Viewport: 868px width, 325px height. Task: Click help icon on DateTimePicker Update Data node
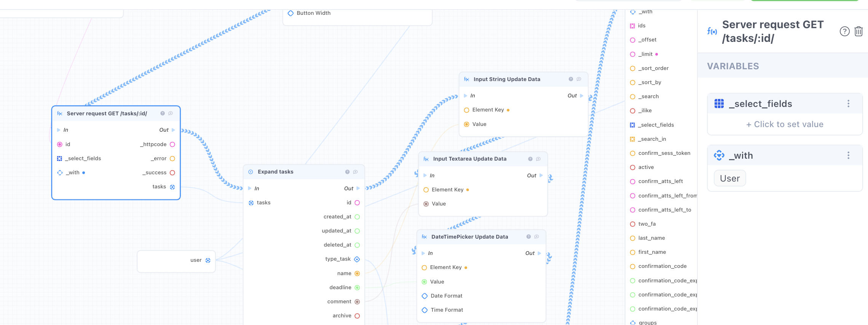click(528, 237)
